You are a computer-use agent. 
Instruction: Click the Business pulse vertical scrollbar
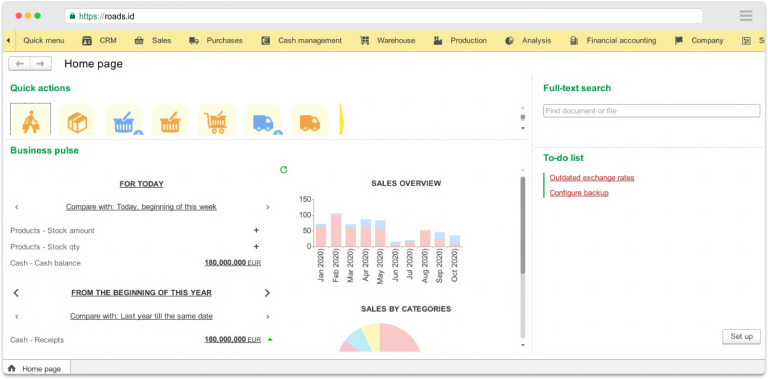pos(523,225)
